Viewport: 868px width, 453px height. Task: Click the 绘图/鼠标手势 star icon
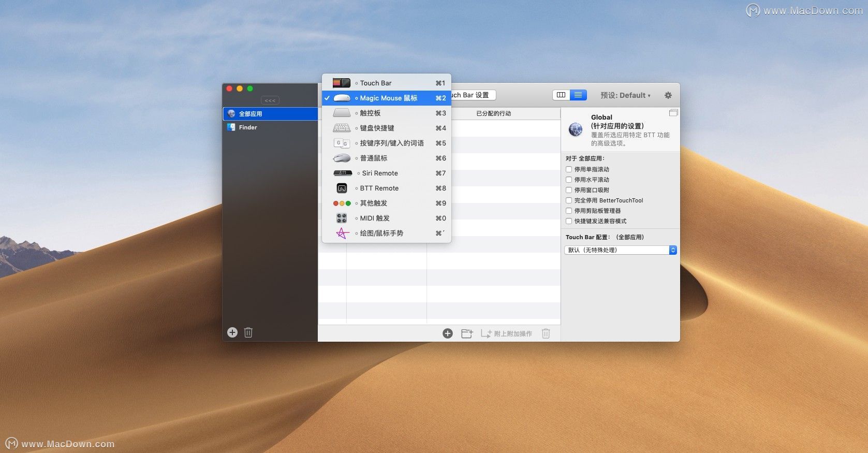pos(342,233)
